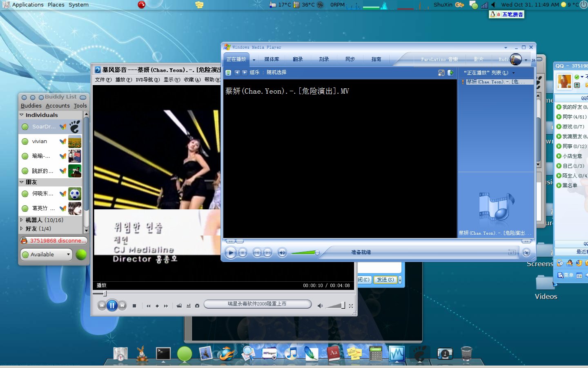
Task: Click the Storm player snapshot camera icon
Action: click(197, 306)
